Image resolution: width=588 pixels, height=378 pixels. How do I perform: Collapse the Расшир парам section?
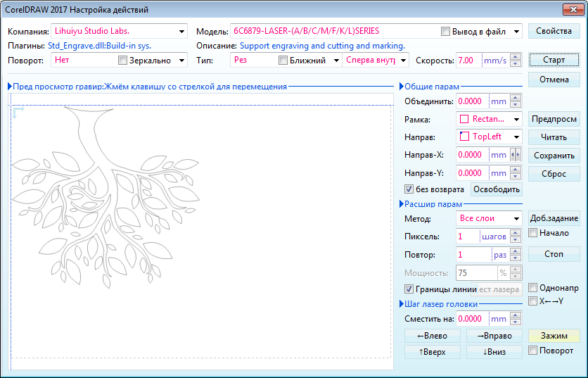(x=402, y=204)
